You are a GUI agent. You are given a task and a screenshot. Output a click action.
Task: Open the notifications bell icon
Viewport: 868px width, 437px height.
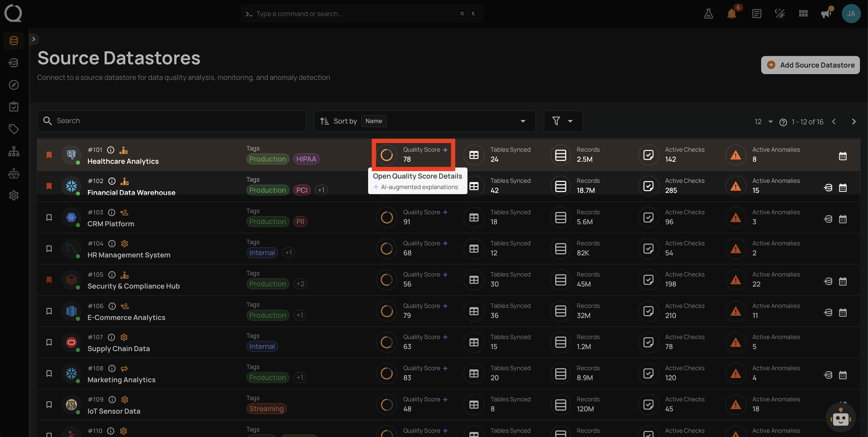tap(731, 14)
